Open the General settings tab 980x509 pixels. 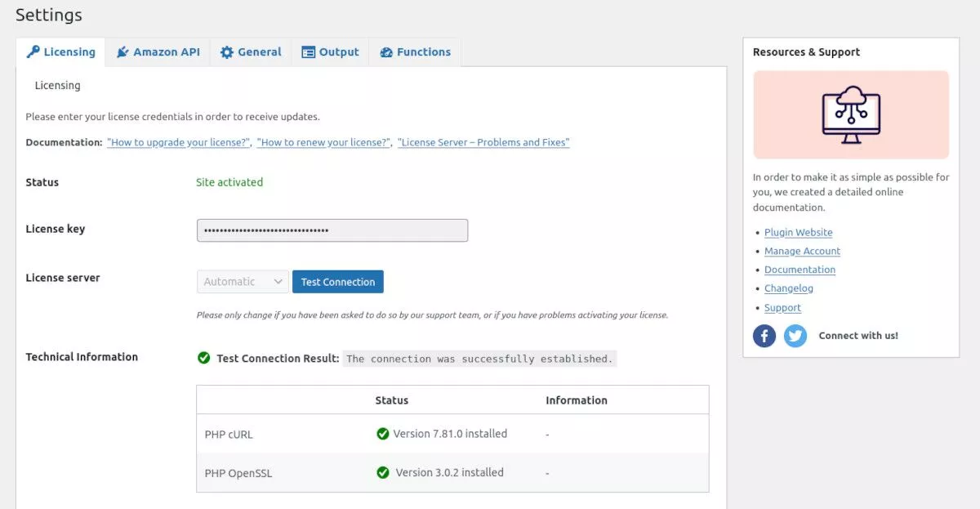click(251, 52)
